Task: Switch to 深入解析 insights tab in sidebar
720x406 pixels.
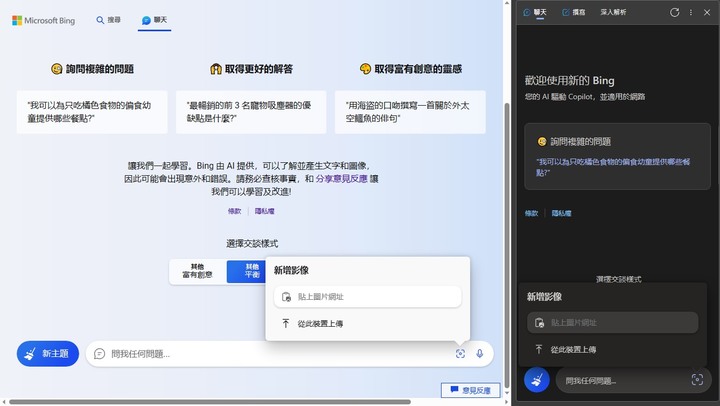Action: pyautogui.click(x=613, y=12)
